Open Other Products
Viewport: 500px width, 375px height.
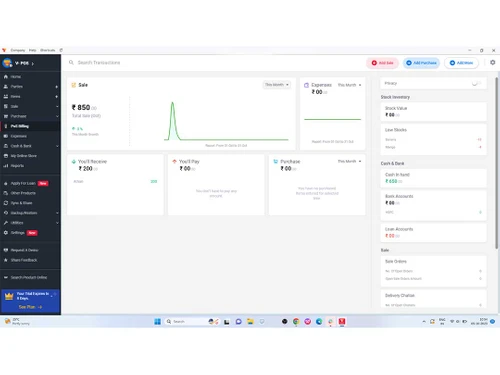(x=23, y=193)
